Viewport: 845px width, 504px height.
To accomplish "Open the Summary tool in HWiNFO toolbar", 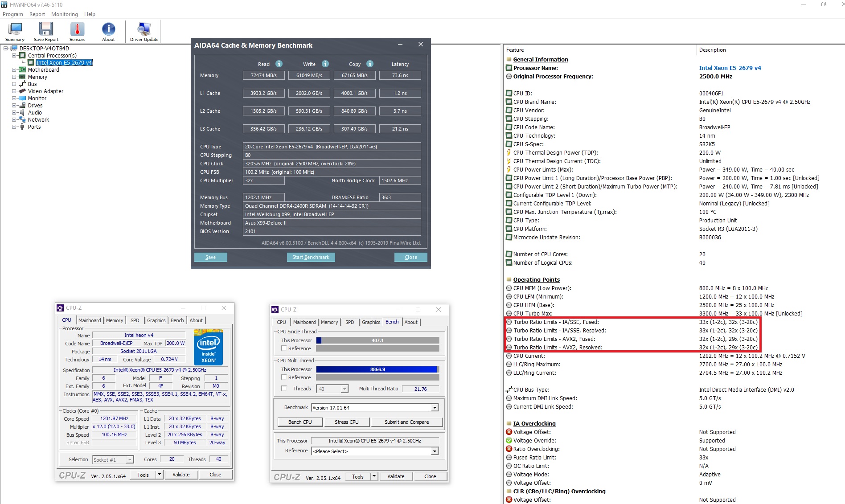I will (x=15, y=31).
